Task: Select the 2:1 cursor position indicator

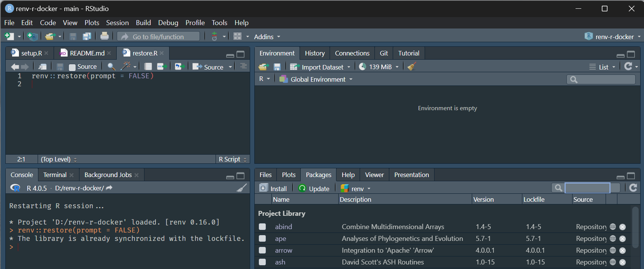Action: click(21, 159)
